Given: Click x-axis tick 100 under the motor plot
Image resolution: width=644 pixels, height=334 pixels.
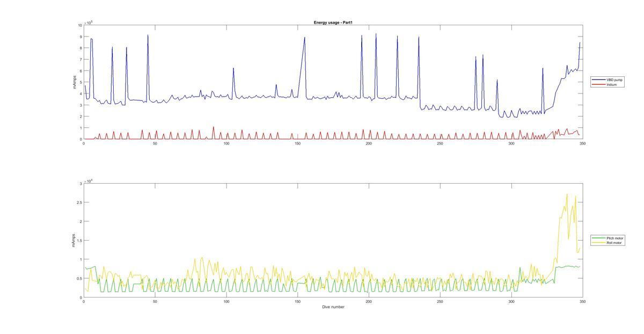Looking at the screenshot, I should tap(226, 302).
